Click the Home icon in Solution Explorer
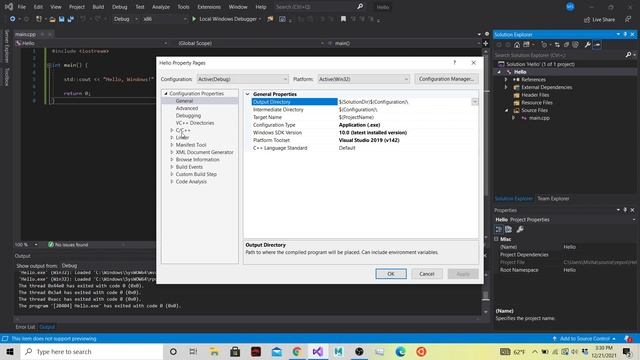Image resolution: width=640 pixels, height=360 pixels. pyautogui.click(x=517, y=44)
